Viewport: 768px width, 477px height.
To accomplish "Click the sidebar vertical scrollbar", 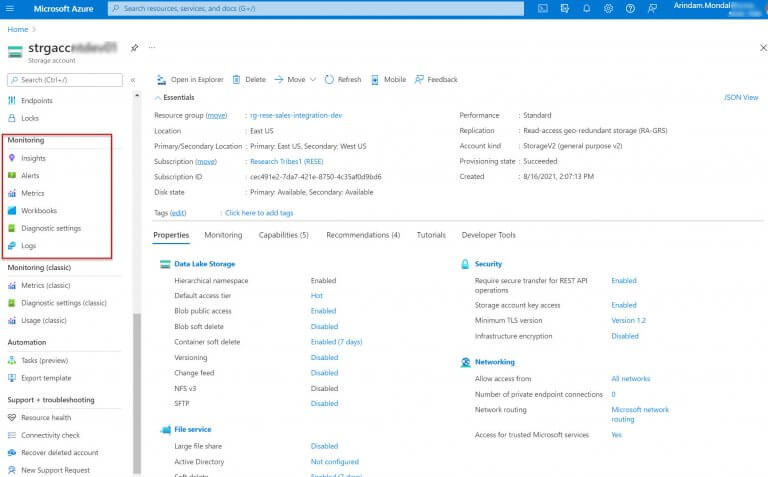I will pos(137,392).
